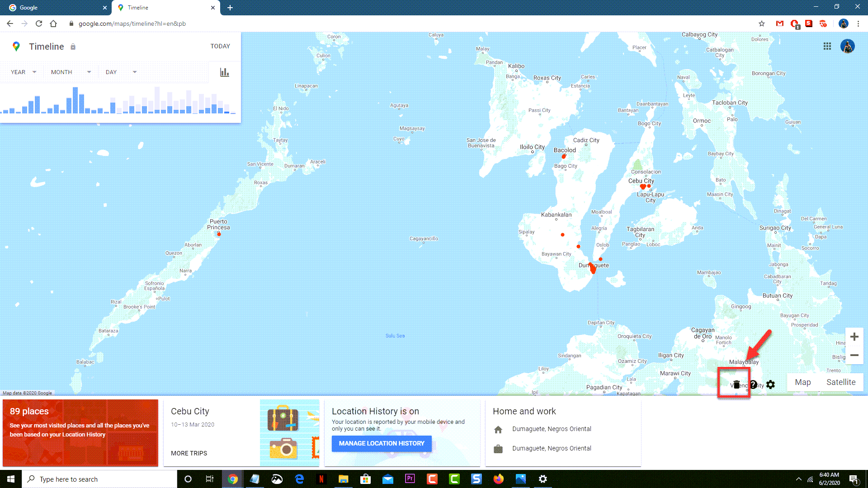Click MANAGE LOCATION HISTORY button
868x488 pixels.
382,443
